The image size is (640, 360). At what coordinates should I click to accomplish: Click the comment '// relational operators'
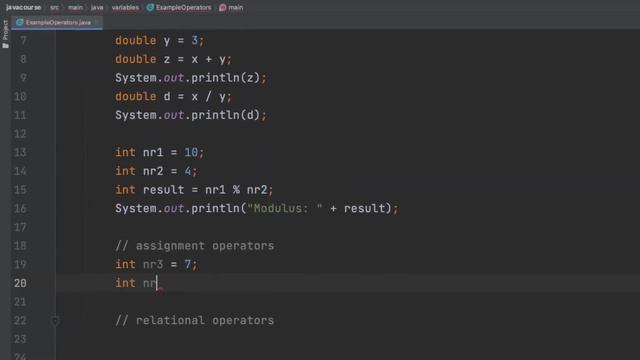[x=195, y=321]
